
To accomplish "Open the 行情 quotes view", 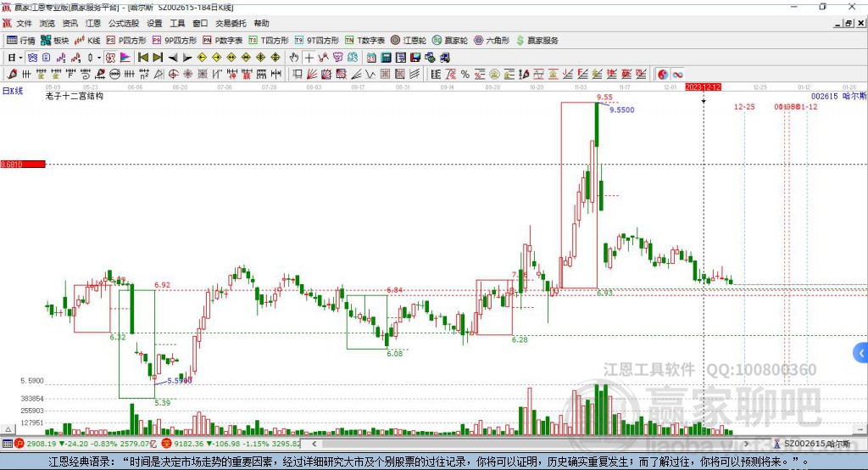I will click(x=21, y=41).
